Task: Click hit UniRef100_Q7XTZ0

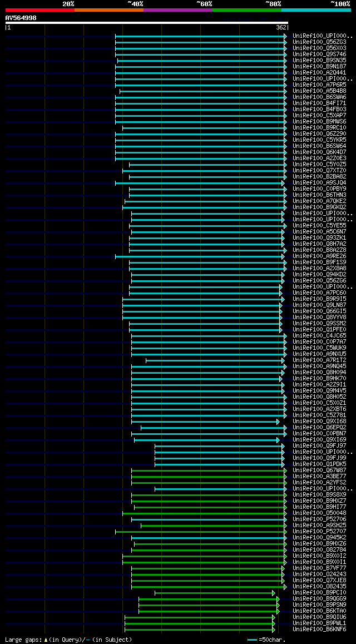Action: 319,170
